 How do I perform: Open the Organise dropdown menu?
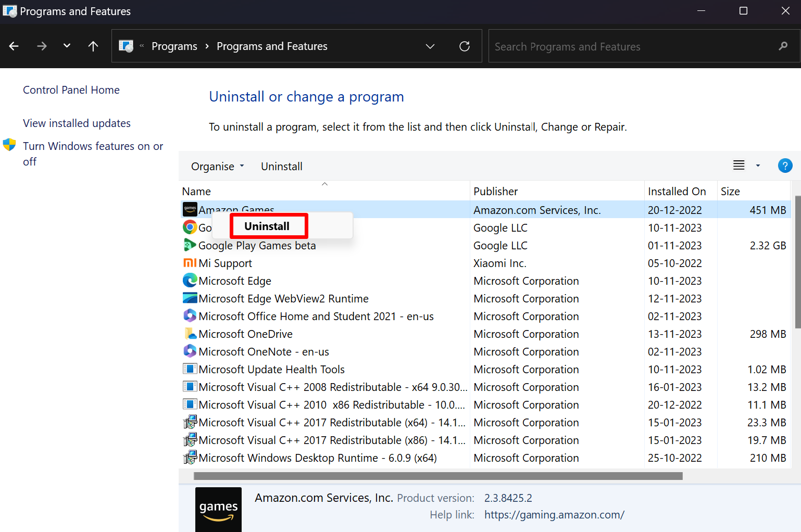pyautogui.click(x=217, y=167)
